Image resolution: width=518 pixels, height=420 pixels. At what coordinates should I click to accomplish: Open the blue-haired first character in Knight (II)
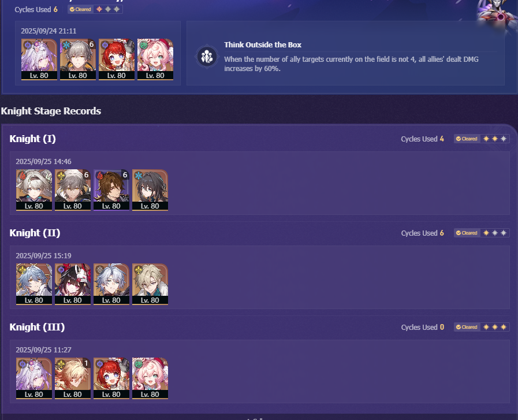[x=34, y=284]
